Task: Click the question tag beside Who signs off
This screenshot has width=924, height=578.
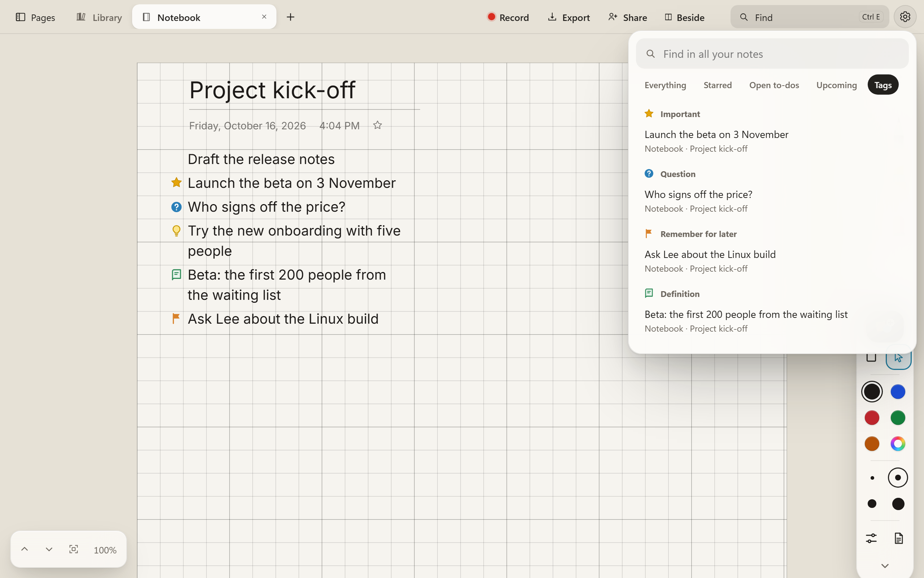Action: (176, 207)
